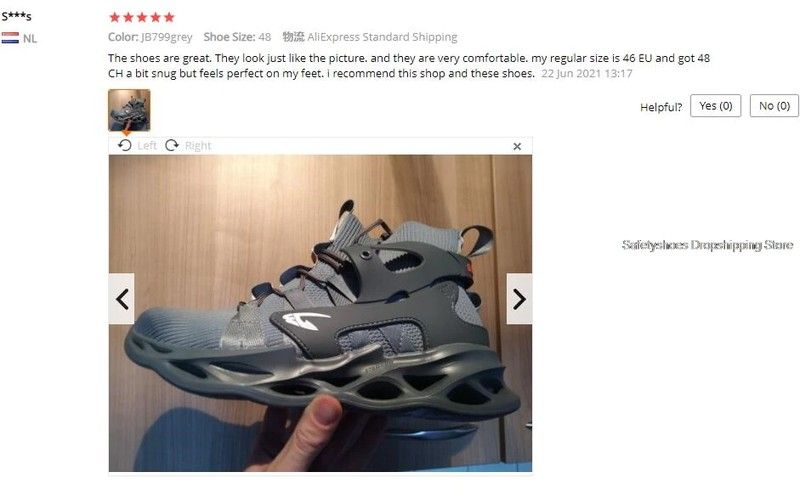800x489 pixels.
Task: Click the Safetyshoes Dropshipping Store watermark
Action: 707,245
